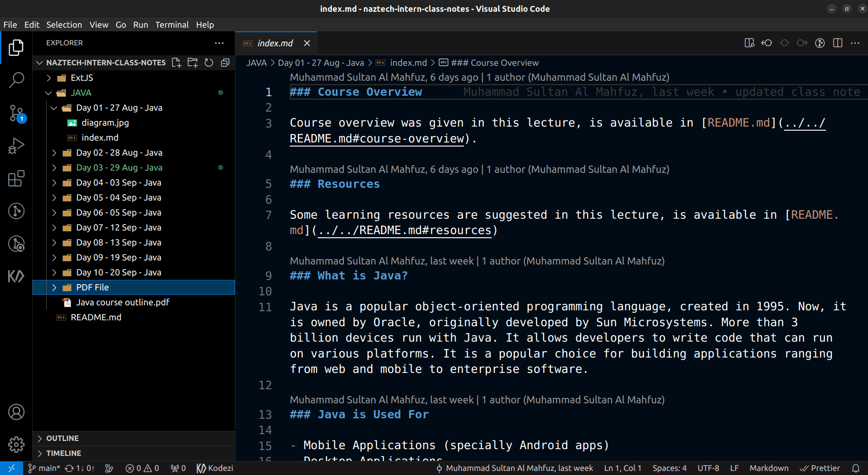
Task: Open the Help menu
Action: (205, 25)
